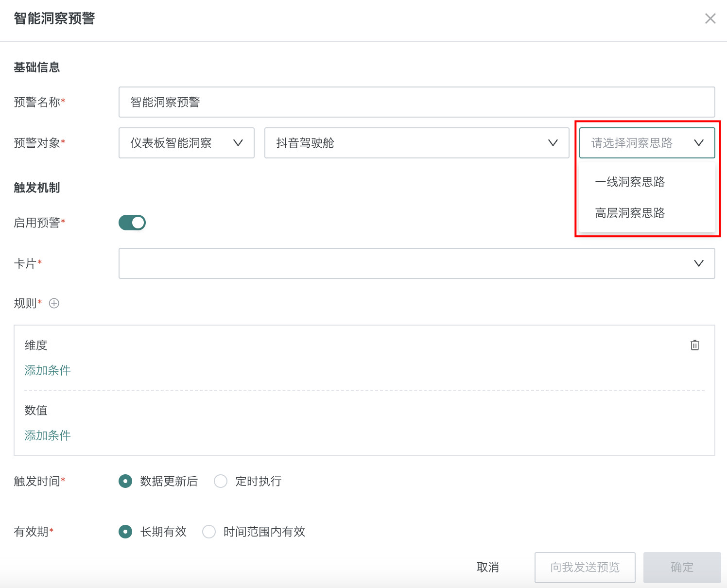Choose 长期有效 validity option
727x588 pixels.
click(x=125, y=532)
